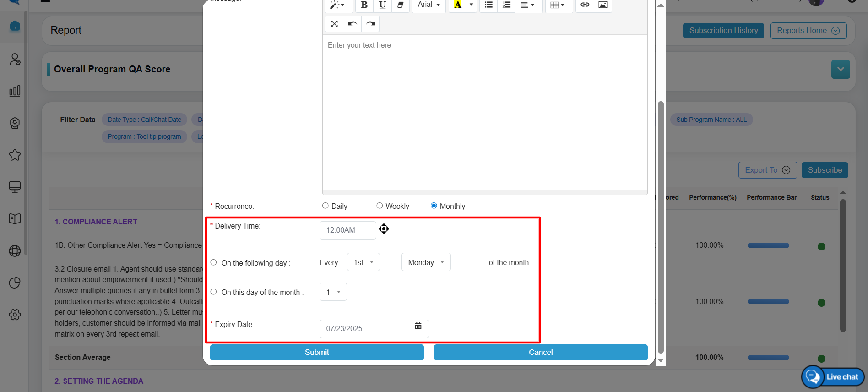Expand the Monday weekday dropdown
Viewport: 868px width, 392px height.
[426, 262]
